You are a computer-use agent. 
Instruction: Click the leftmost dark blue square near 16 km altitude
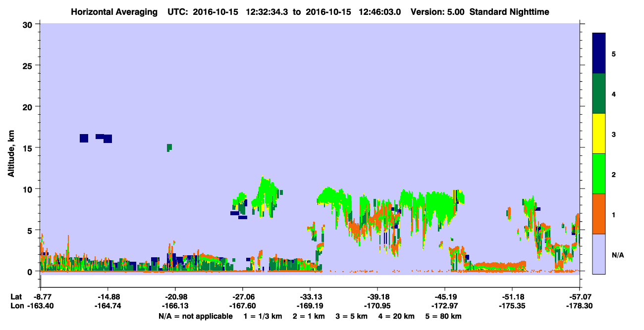pyautogui.click(x=84, y=138)
